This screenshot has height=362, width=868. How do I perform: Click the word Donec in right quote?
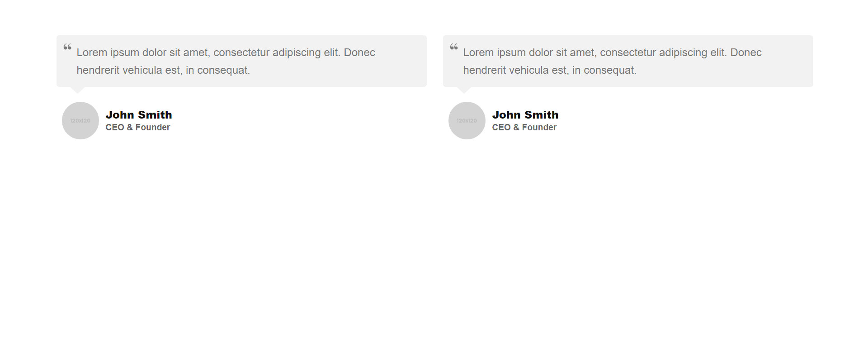click(746, 52)
